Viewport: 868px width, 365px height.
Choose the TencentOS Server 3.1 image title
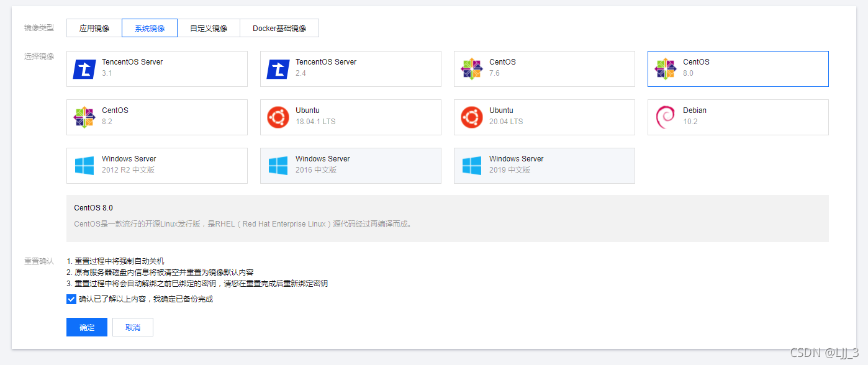point(132,62)
